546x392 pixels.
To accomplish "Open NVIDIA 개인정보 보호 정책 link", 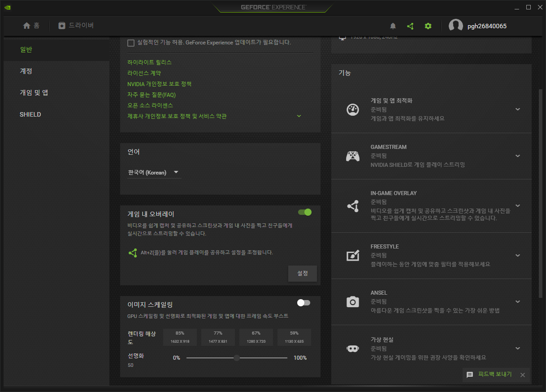I will (x=159, y=84).
